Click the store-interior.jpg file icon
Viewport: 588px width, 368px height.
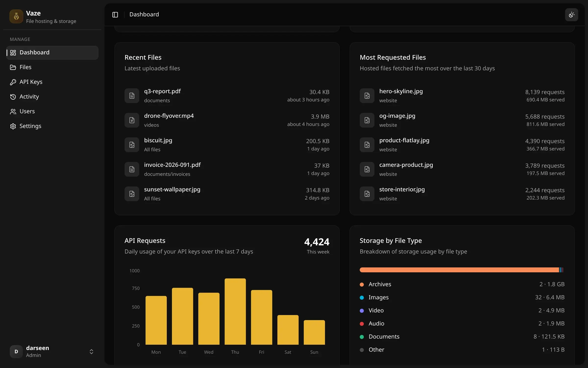click(x=367, y=194)
